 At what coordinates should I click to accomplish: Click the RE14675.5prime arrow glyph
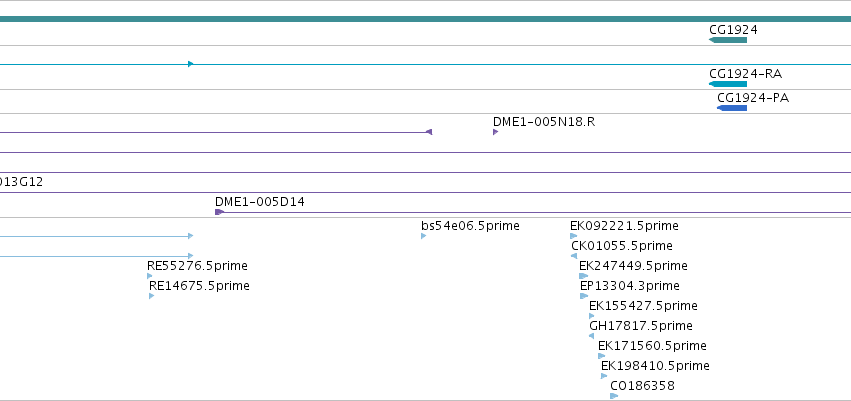click(x=151, y=296)
